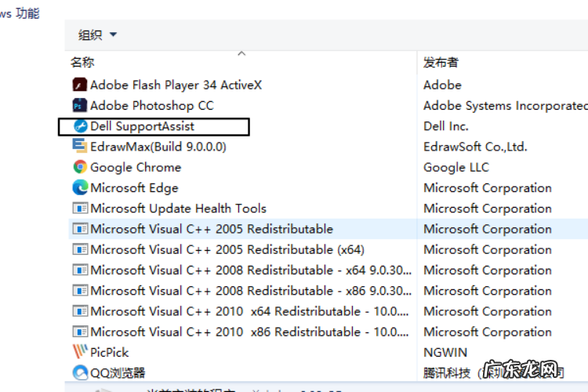This screenshot has height=392, width=588.
Task: Open the 组织 dropdown menu
Action: tap(97, 34)
